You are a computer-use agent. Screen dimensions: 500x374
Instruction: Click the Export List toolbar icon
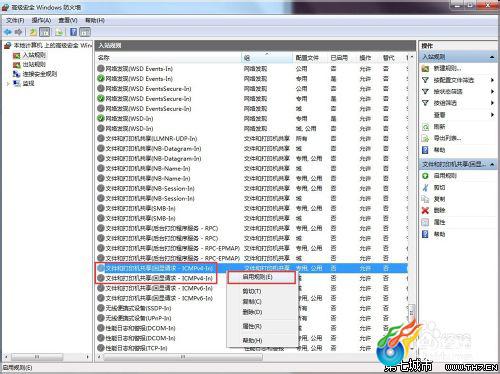pyautogui.click(x=59, y=32)
